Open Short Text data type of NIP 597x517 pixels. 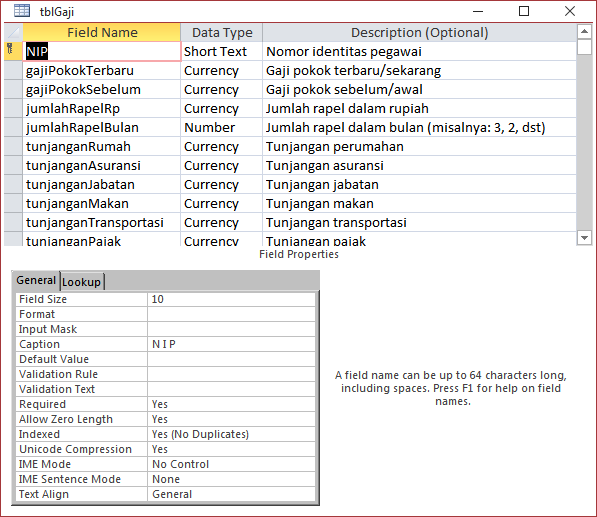[222, 51]
